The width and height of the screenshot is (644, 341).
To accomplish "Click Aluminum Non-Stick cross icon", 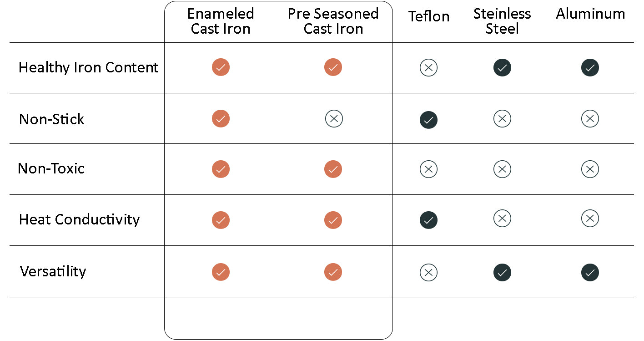I will click(590, 119).
